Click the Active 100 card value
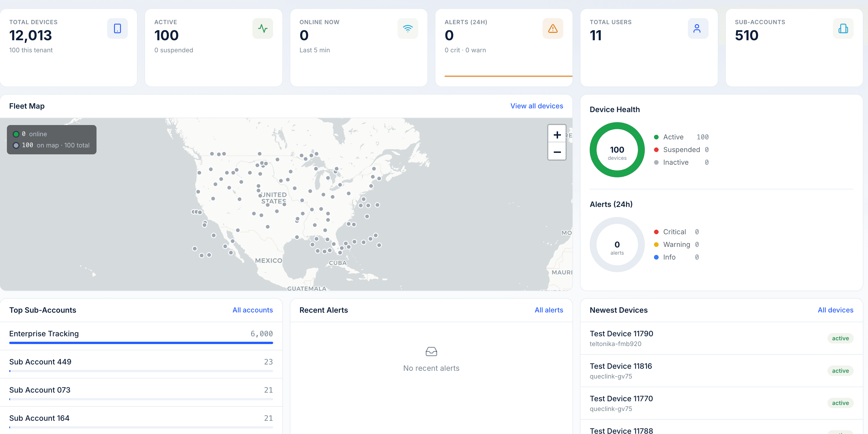 pyautogui.click(x=166, y=35)
